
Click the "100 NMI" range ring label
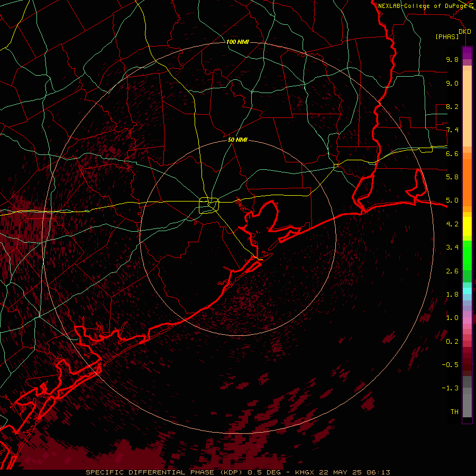[x=237, y=42]
